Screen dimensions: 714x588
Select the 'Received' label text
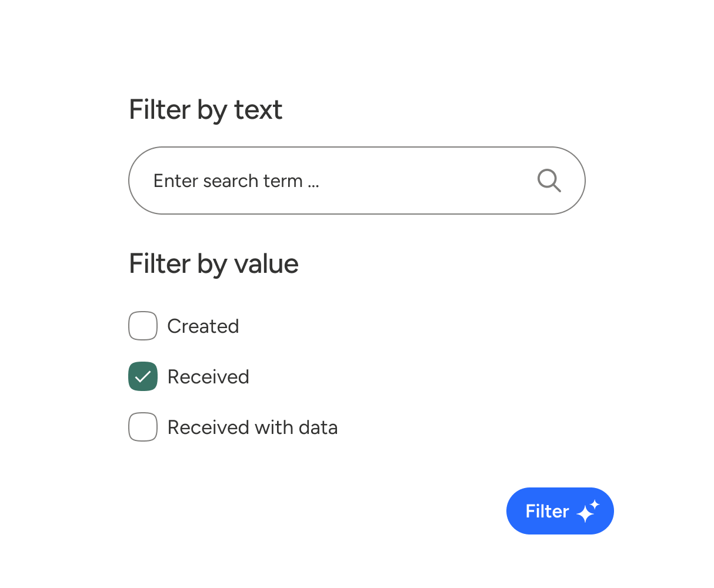coord(208,377)
